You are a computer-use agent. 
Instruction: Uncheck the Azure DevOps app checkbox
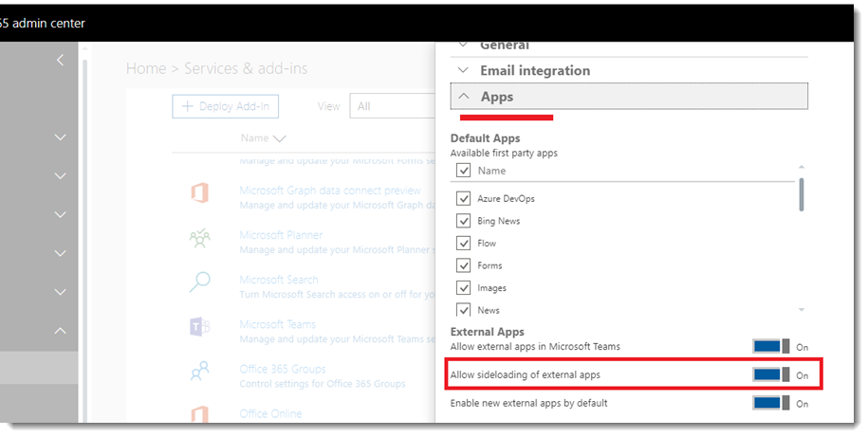(464, 198)
